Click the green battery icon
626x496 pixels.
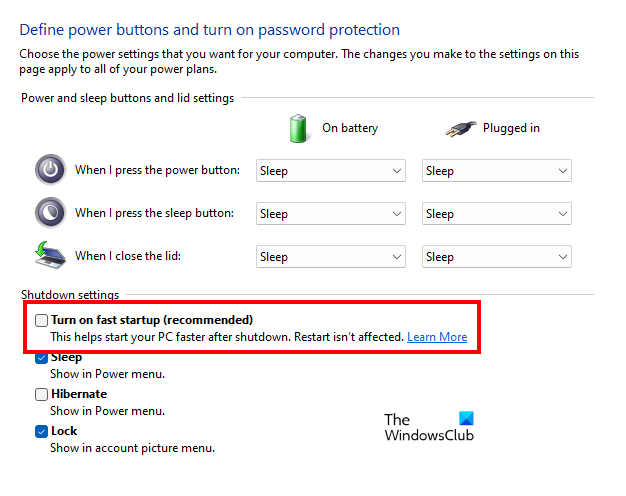tap(298, 128)
